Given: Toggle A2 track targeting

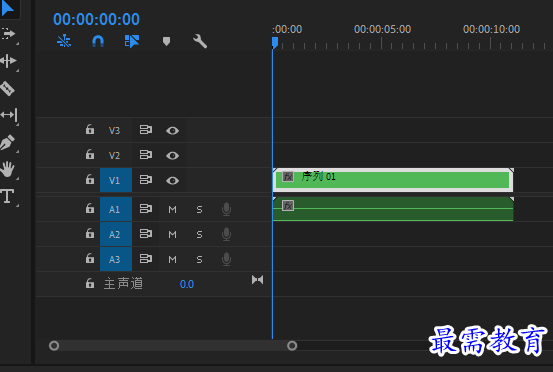Looking at the screenshot, I should [116, 234].
